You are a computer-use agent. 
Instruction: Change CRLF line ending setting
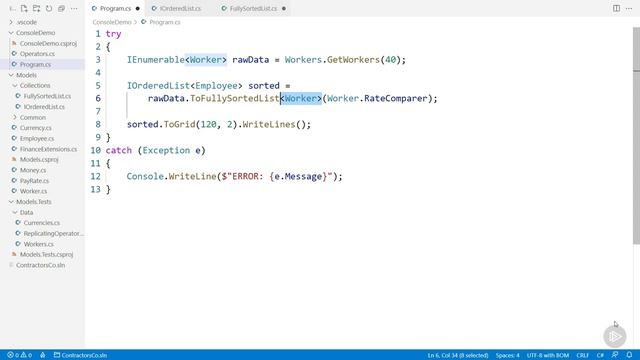pos(582,355)
